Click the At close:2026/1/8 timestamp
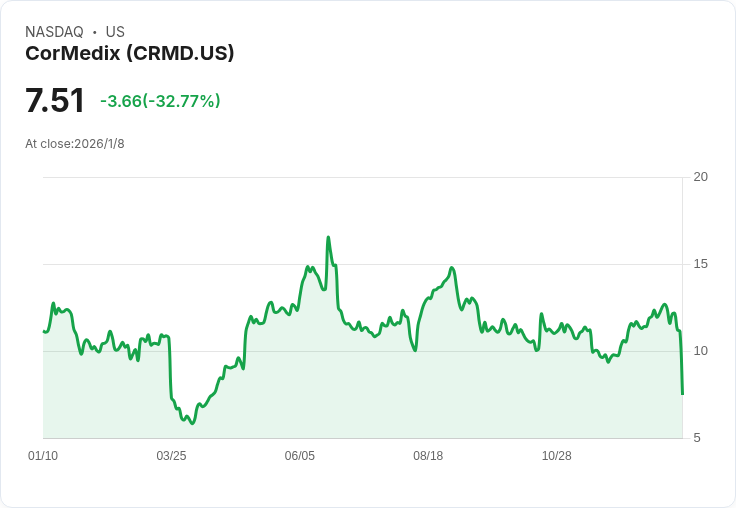This screenshot has width=736, height=508. pyautogui.click(x=75, y=144)
